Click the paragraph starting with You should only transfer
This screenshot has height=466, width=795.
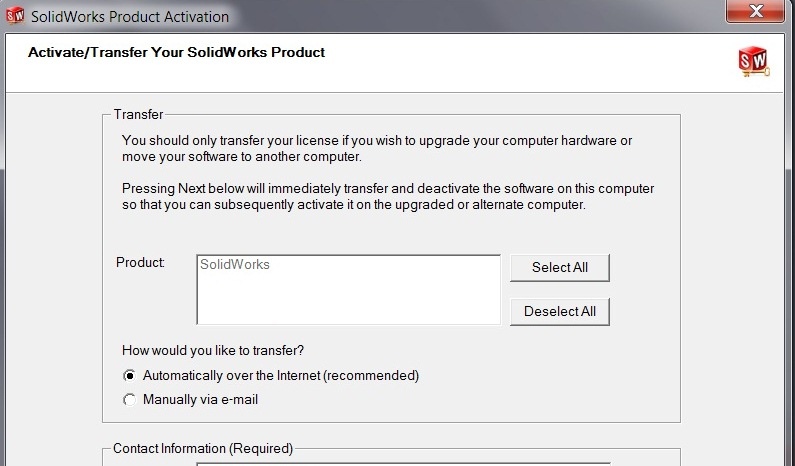point(377,148)
